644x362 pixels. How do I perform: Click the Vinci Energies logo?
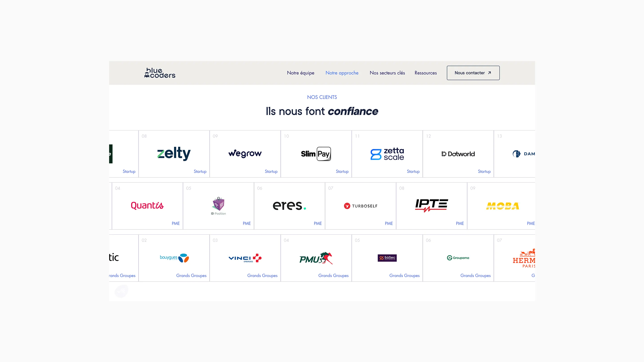(x=245, y=258)
